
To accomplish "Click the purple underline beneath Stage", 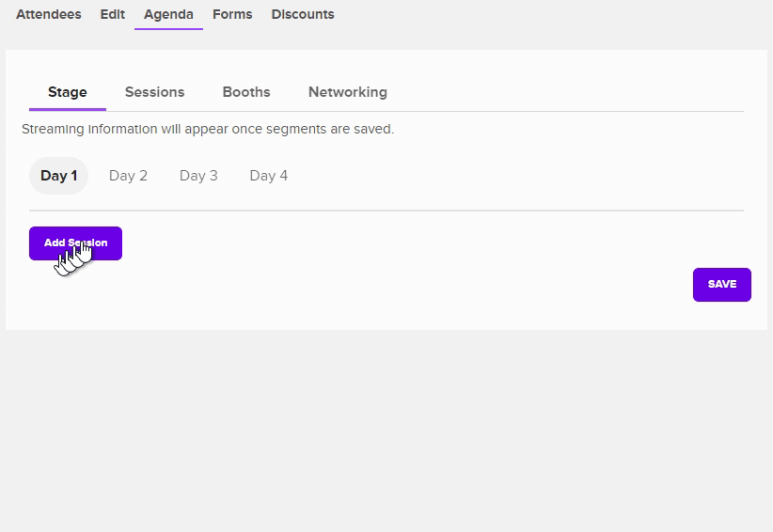I will [68, 110].
